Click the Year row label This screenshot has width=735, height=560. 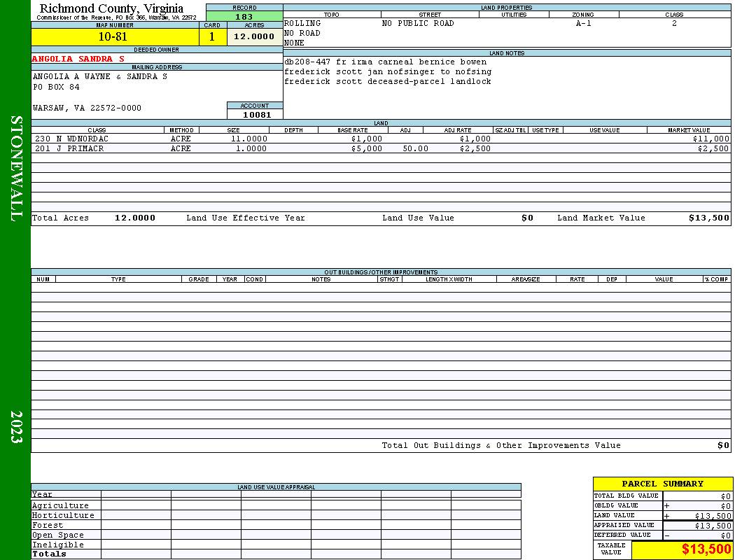(x=42, y=494)
